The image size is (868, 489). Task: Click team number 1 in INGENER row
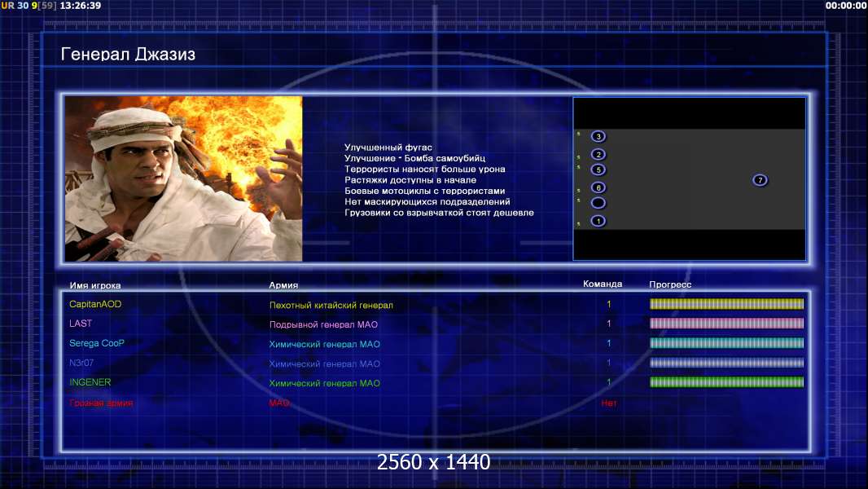point(609,382)
